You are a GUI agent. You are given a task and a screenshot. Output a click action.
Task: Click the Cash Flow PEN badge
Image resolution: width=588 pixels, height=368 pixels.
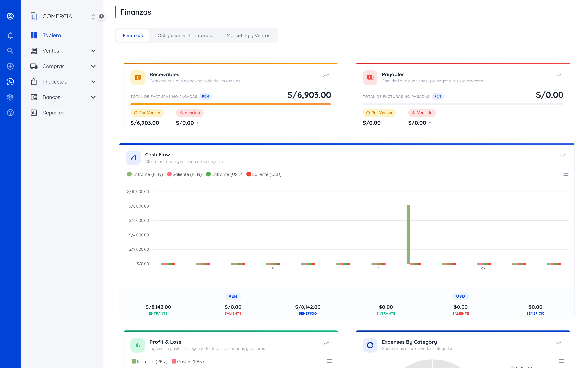pyautogui.click(x=233, y=296)
